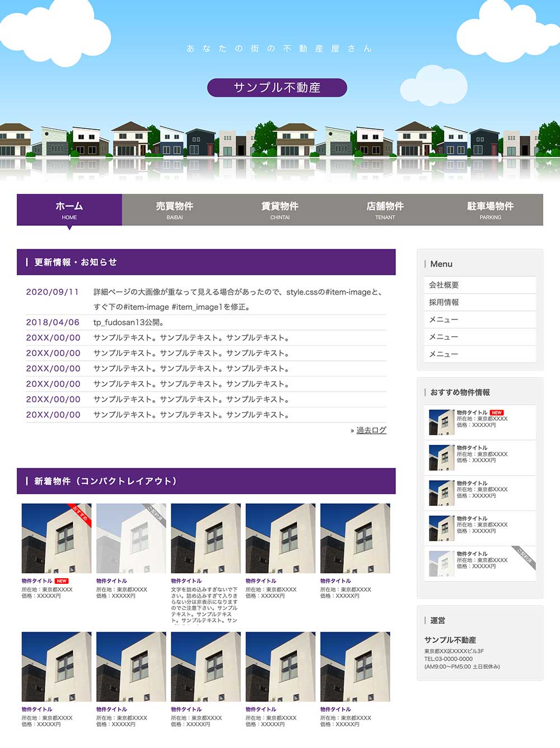Viewport: 560px width, 748px height.
Task: Select the 店舗物件 TENANT tab
Action: (385, 210)
